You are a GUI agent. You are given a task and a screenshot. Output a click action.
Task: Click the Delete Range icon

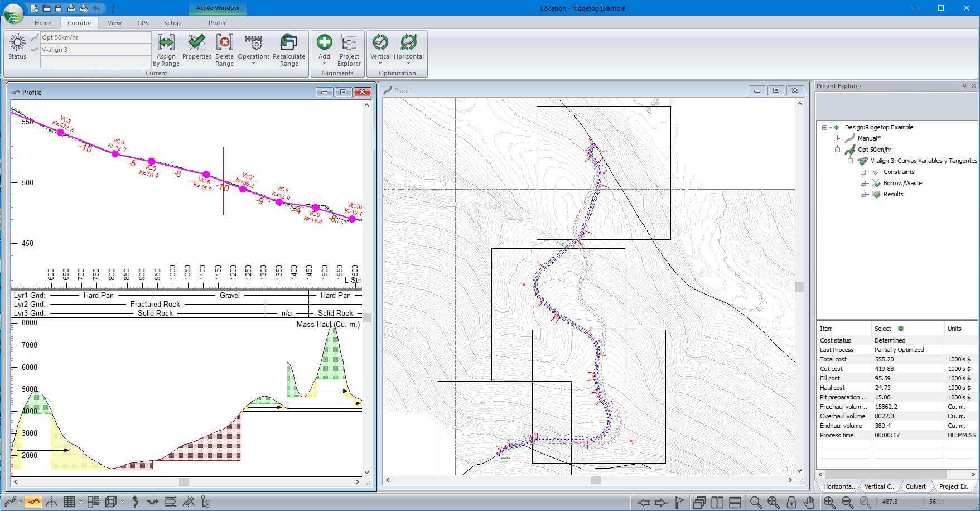pos(224,43)
